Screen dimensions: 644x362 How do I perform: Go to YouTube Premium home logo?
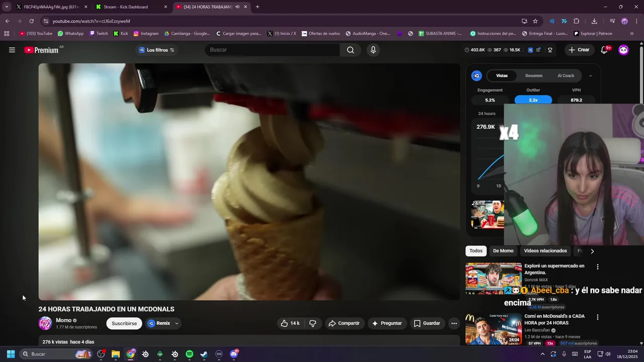coord(41,50)
